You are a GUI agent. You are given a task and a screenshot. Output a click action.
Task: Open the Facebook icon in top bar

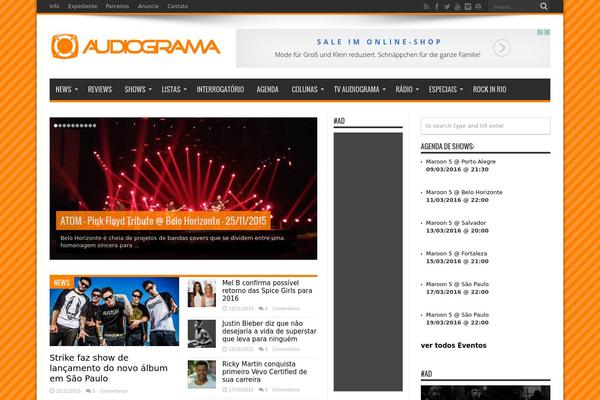437,7
